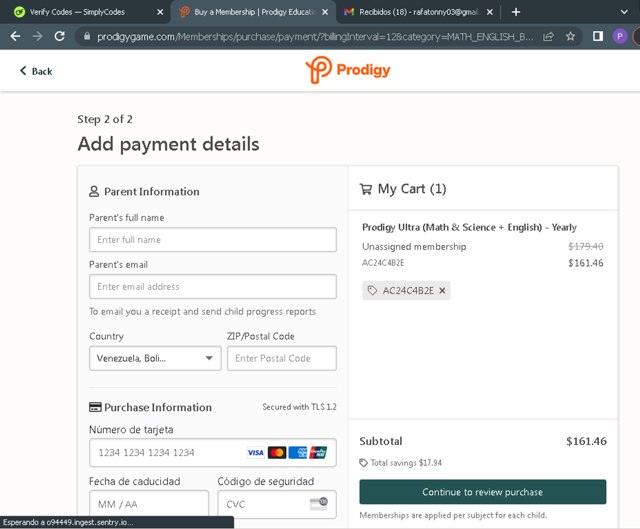Open a new browser tab
Screen dimensions: 640x529
coord(516,12)
